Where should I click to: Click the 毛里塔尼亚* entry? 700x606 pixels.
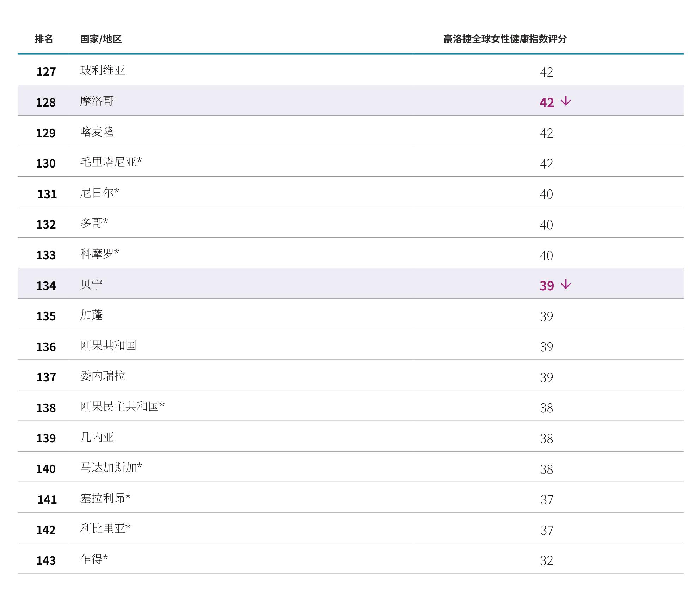pos(111,162)
